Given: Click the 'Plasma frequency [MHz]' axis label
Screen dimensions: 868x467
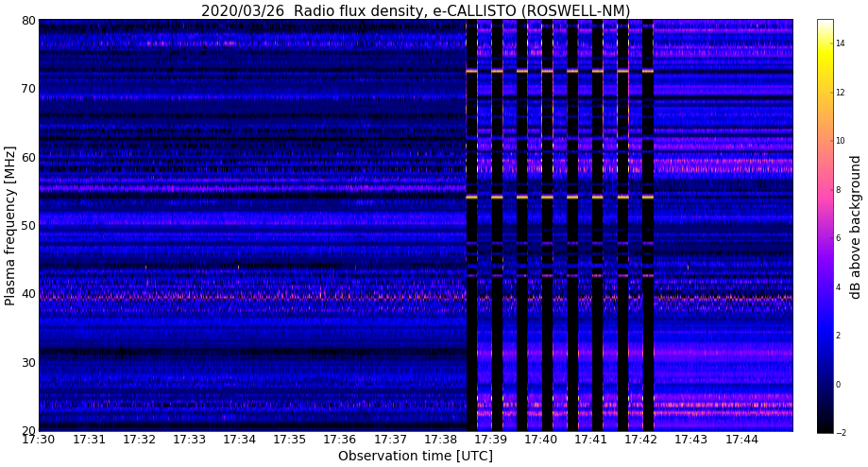Looking at the screenshot, I should click(9, 226).
